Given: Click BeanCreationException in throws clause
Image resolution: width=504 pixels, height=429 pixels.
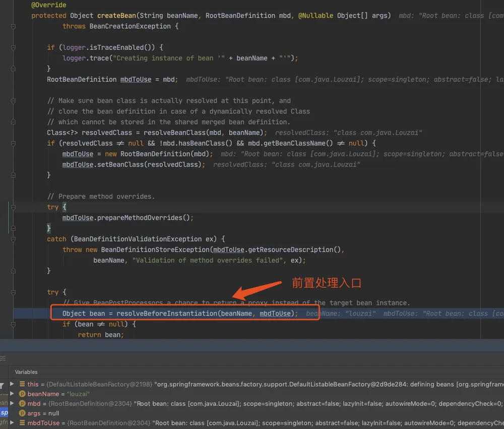Looking at the screenshot, I should pos(130,26).
